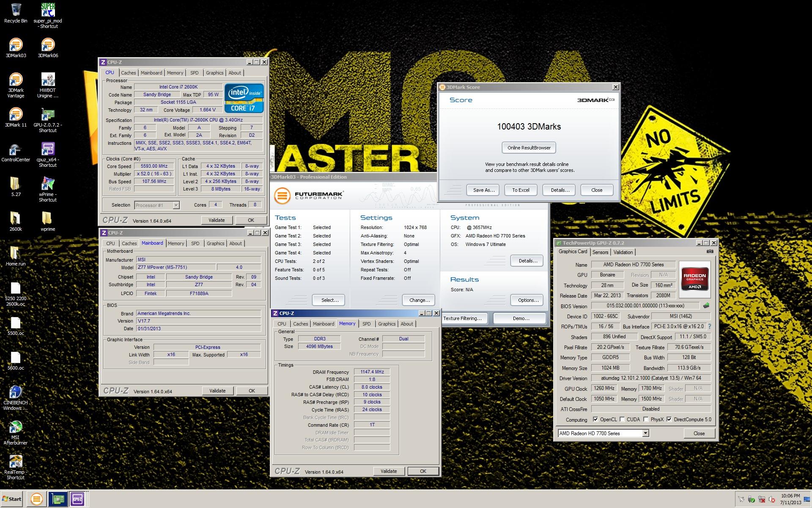Image resolution: width=812 pixels, height=508 pixels.
Task: Launch 3DMark Vantage desktop icon
Action: [16, 85]
